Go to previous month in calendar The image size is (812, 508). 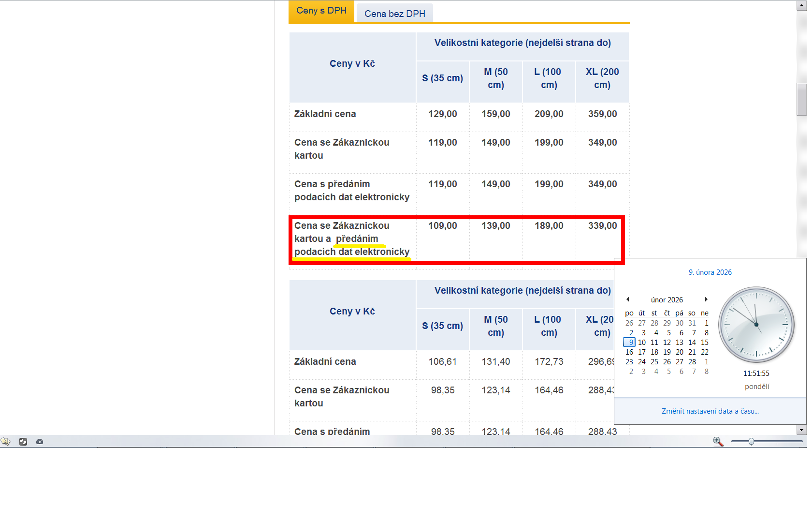pyautogui.click(x=628, y=299)
